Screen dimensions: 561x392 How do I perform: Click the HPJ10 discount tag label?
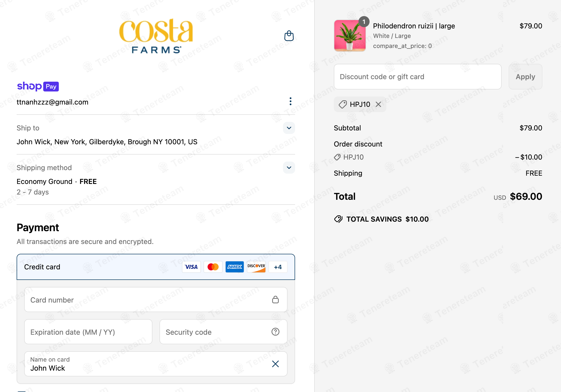pyautogui.click(x=360, y=104)
